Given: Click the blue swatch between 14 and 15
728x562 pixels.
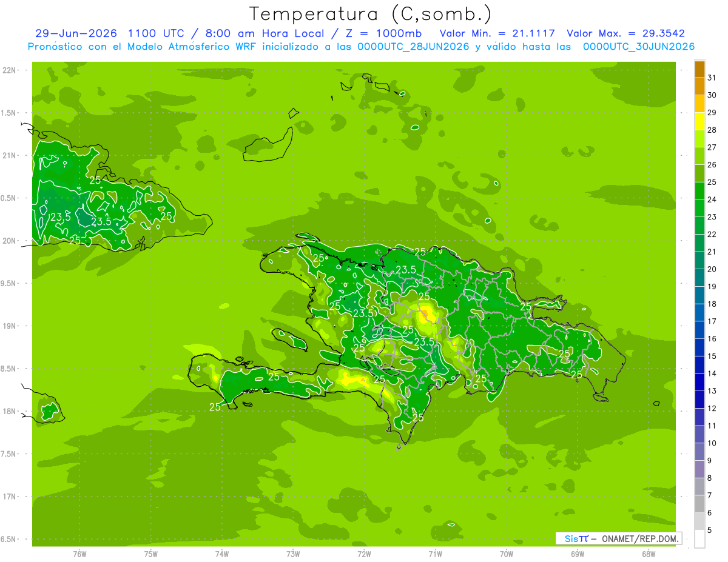Looking at the screenshot, I should point(699,365).
